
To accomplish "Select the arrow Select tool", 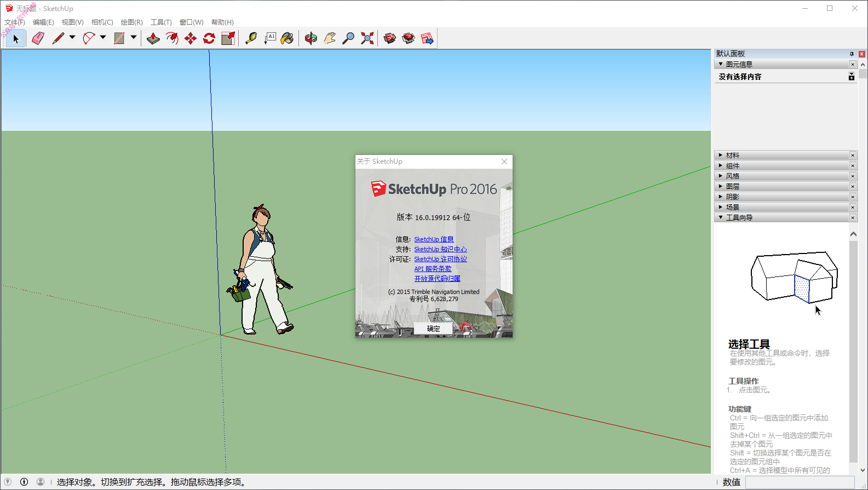I will tap(16, 38).
